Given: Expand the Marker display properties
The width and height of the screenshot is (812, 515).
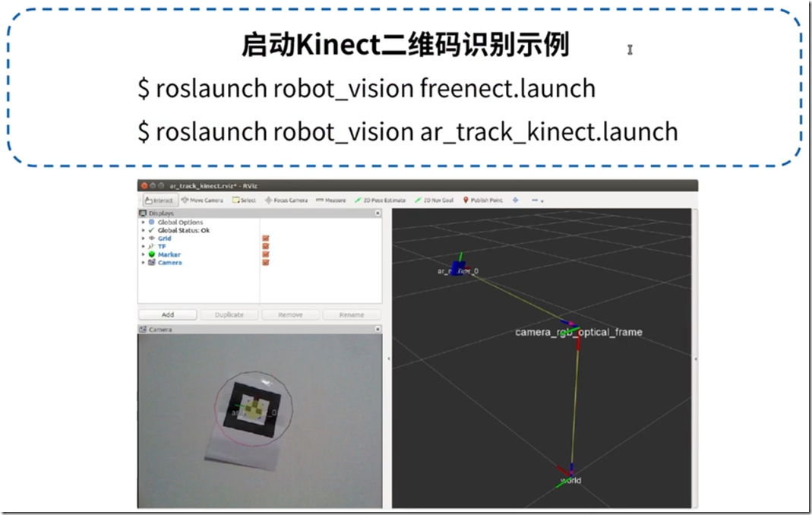Looking at the screenshot, I should coord(144,254).
